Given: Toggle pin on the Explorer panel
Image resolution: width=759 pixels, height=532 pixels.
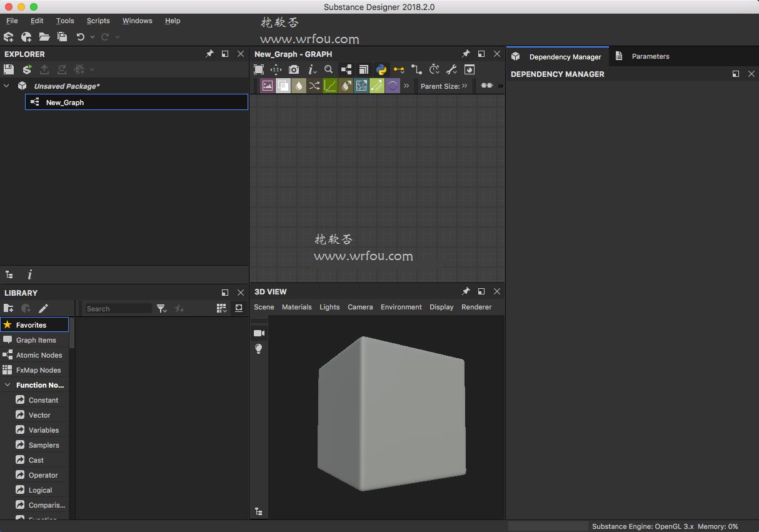Looking at the screenshot, I should tap(209, 54).
